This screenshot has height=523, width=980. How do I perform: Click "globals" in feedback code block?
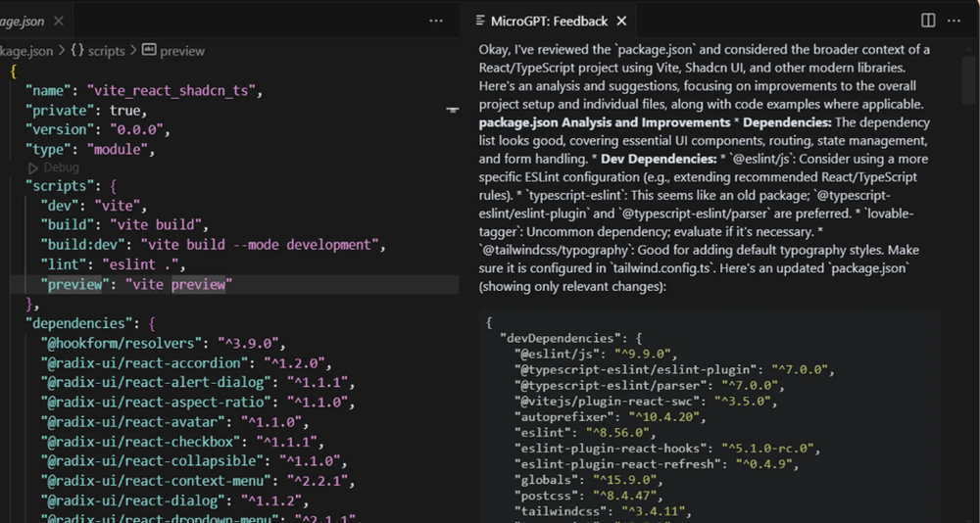tap(544, 480)
